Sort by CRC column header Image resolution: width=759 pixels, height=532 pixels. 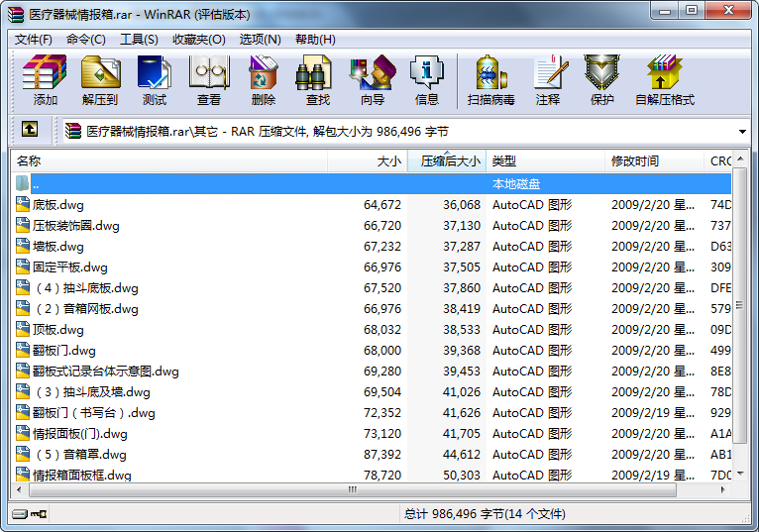(718, 161)
